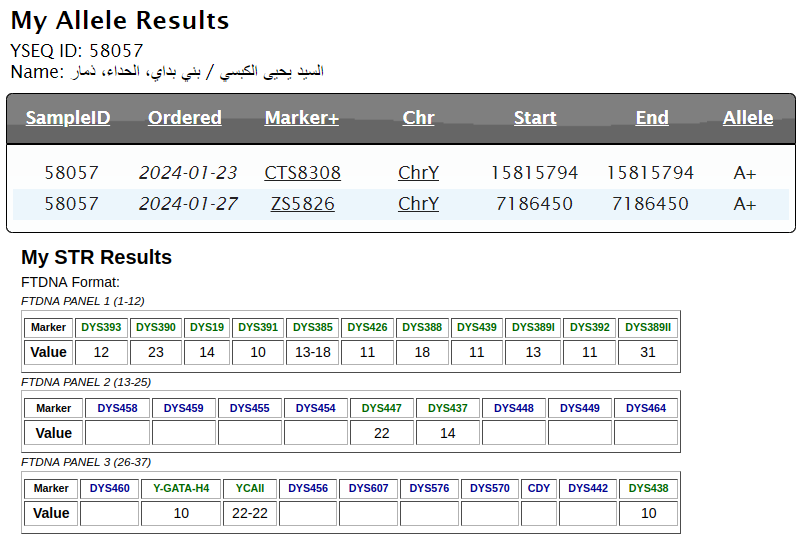Screen dimensions: 808x545
Task: Click the End column header
Action: tap(652, 118)
